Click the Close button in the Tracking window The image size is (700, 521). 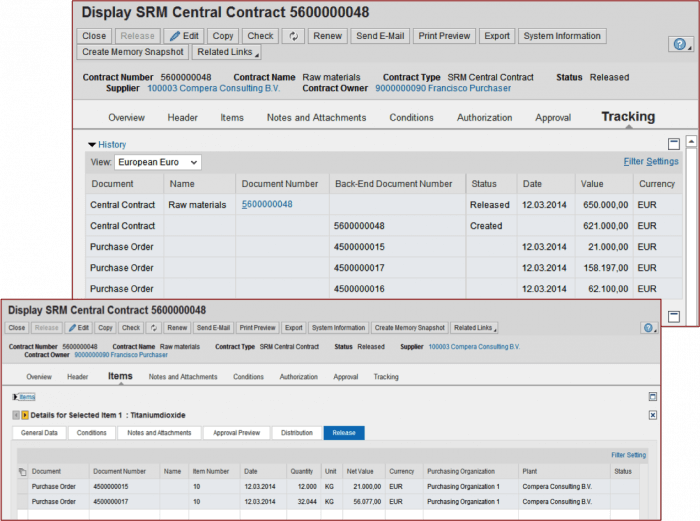point(94,36)
